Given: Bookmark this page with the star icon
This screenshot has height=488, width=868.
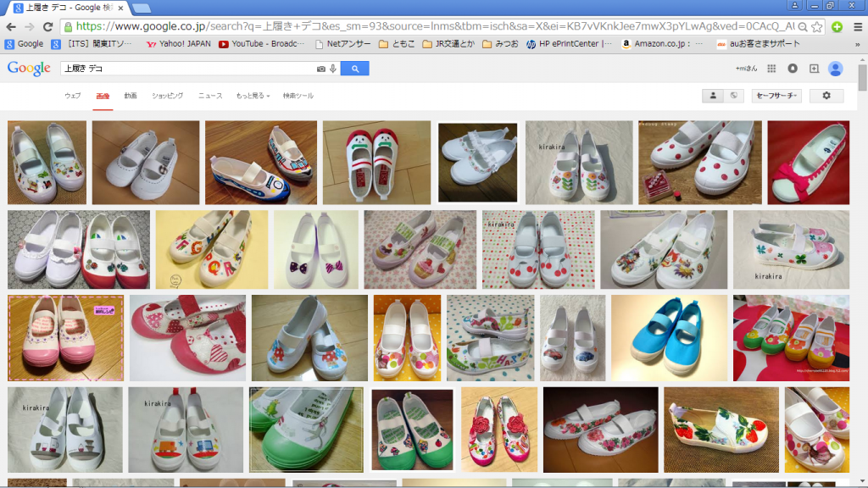Looking at the screenshot, I should 817,26.
